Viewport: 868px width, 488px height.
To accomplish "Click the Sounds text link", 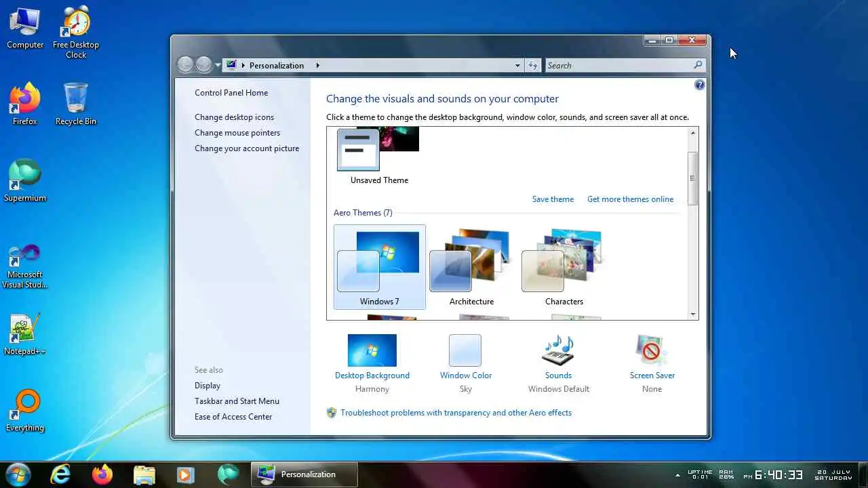I will coord(558,375).
